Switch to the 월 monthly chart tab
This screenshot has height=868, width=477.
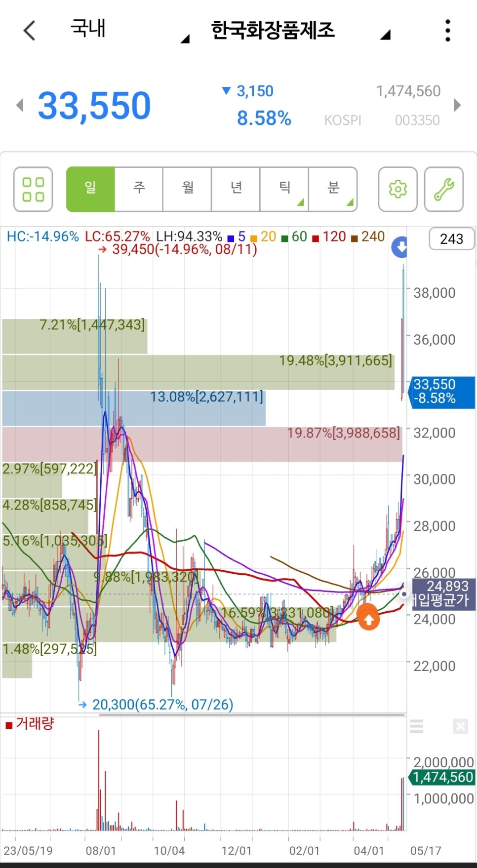(x=188, y=190)
